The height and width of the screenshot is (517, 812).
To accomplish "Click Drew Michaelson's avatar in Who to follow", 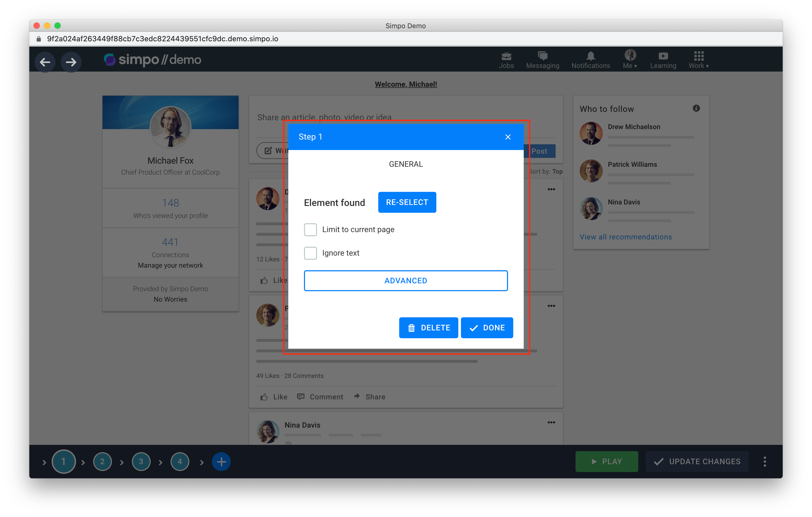I will pos(591,134).
